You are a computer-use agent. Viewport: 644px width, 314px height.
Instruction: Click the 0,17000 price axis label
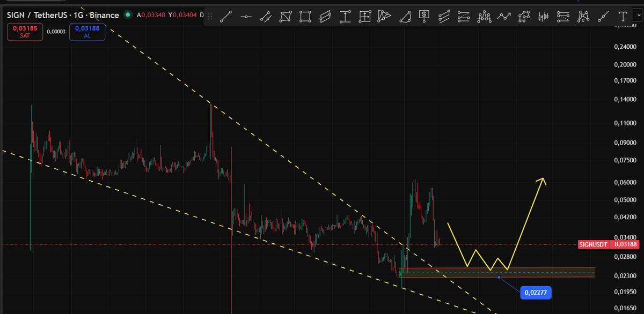tap(625, 81)
